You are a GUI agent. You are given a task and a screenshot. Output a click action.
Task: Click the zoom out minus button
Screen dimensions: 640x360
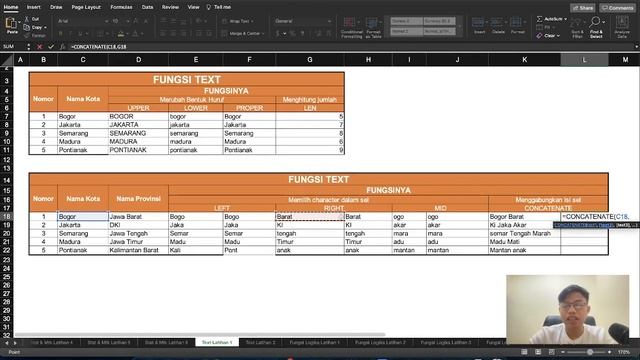(x=562, y=352)
